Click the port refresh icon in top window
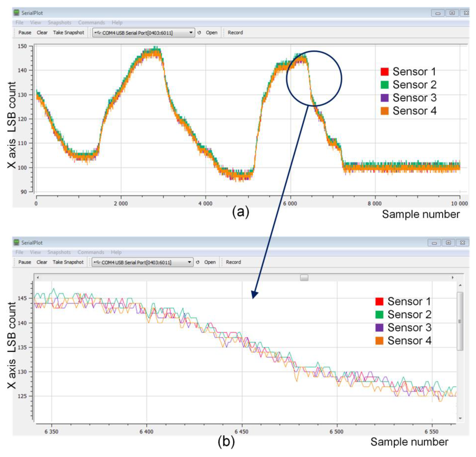The height and width of the screenshot is (457, 476). 199,33
